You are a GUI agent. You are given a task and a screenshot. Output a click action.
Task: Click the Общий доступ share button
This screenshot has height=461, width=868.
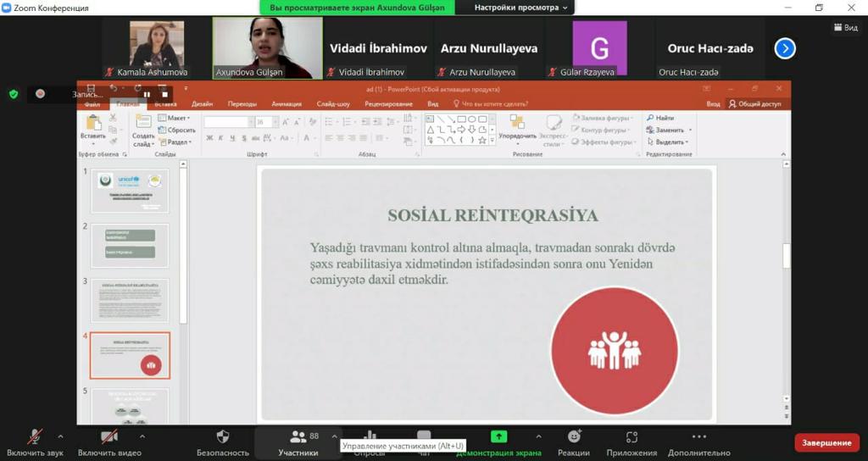pyautogui.click(x=755, y=104)
